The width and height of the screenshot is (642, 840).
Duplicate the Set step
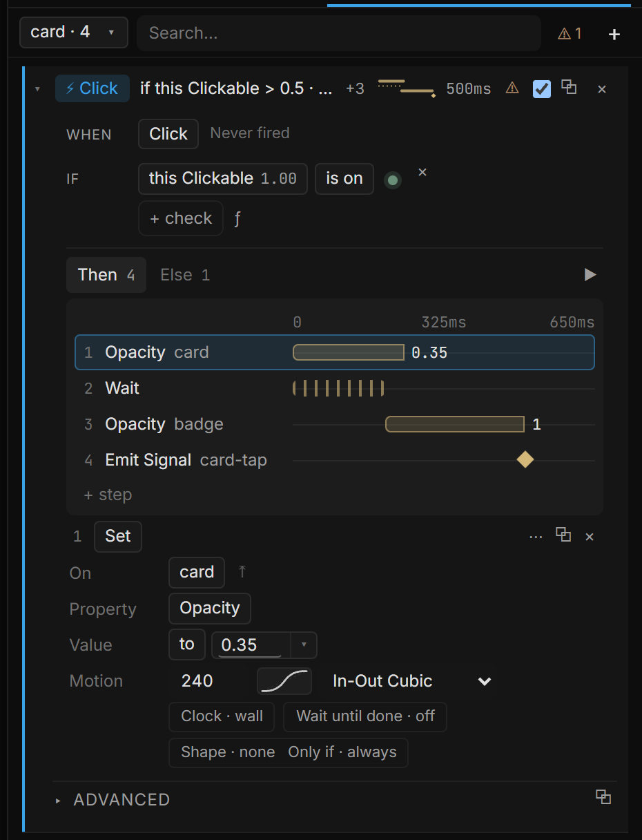pos(563,535)
